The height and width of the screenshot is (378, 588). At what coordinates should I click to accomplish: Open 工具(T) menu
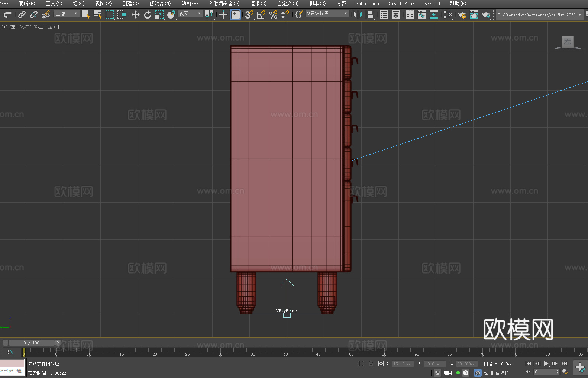[x=54, y=3]
